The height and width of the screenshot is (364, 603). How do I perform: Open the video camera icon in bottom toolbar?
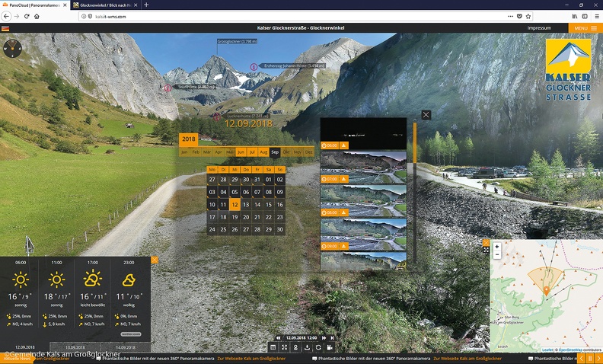point(330,347)
